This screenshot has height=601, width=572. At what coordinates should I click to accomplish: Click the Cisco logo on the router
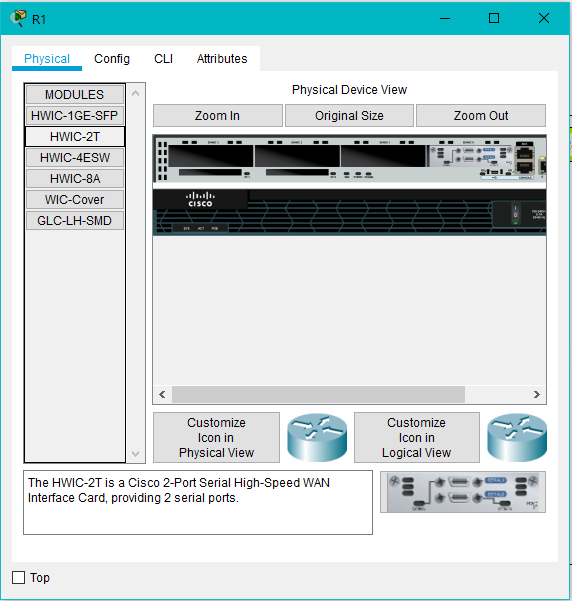200,199
